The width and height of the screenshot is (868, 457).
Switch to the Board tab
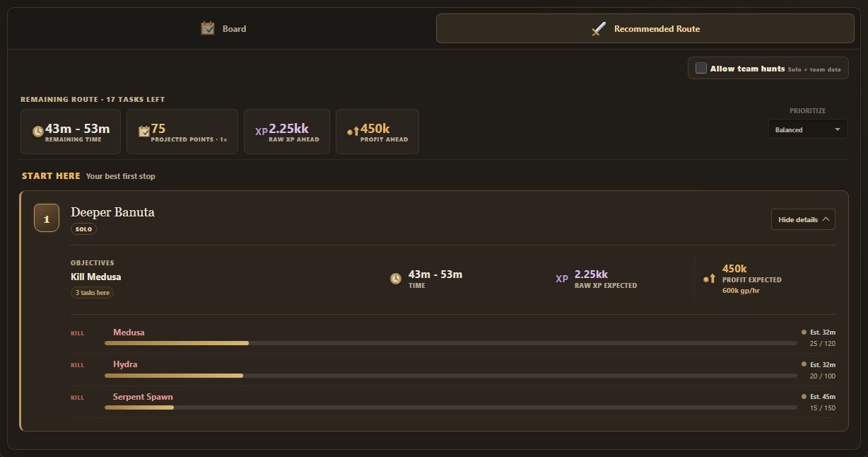(x=223, y=29)
